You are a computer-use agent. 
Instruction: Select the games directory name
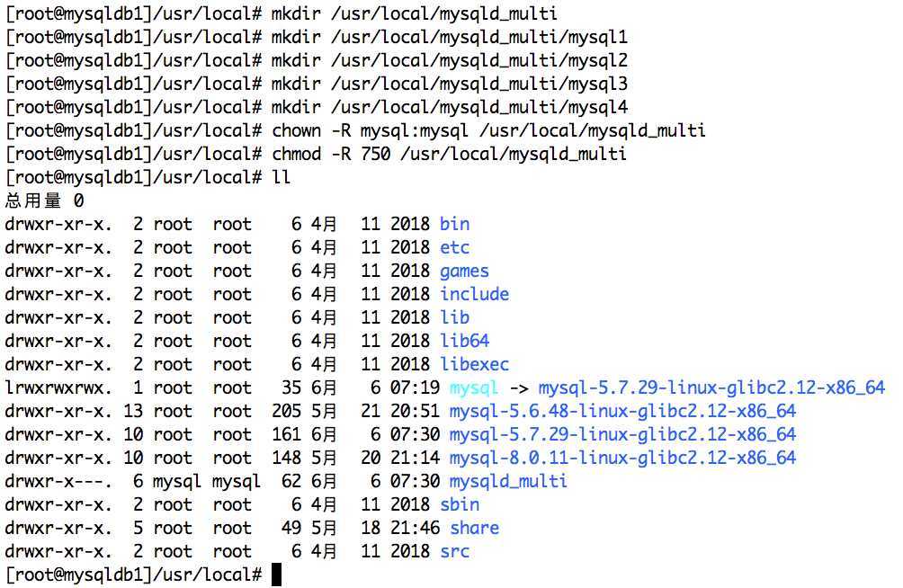tap(465, 271)
